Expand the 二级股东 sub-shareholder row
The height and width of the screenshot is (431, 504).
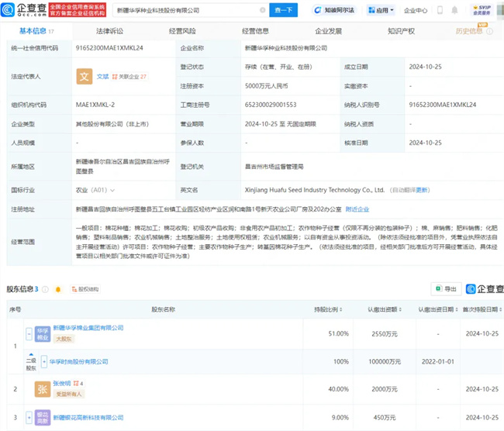click(31, 364)
